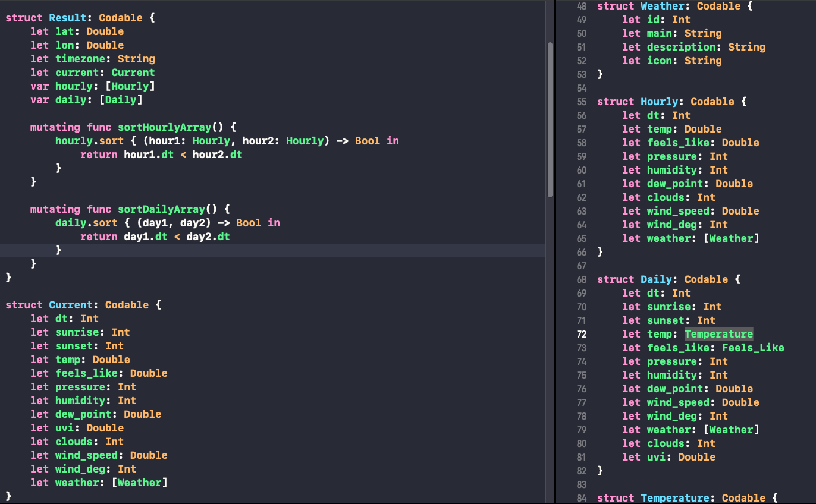Click 'Bool' in the hour1, hour2 closure
This screenshot has height=504, width=816.
[x=368, y=141]
